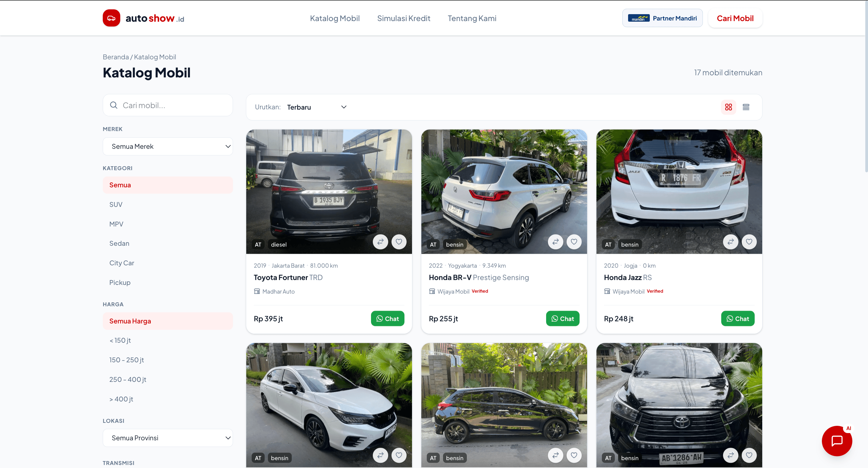Image resolution: width=868 pixels, height=468 pixels.
Task: Chat about the Honda BR-V Rp 255 jt
Action: 562,319
